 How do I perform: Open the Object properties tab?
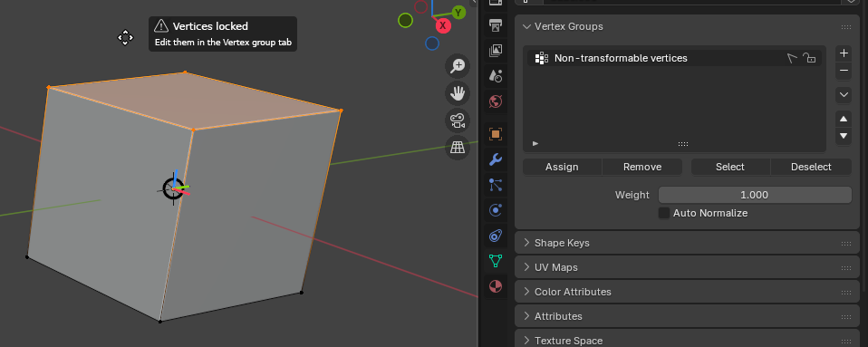[x=496, y=134]
